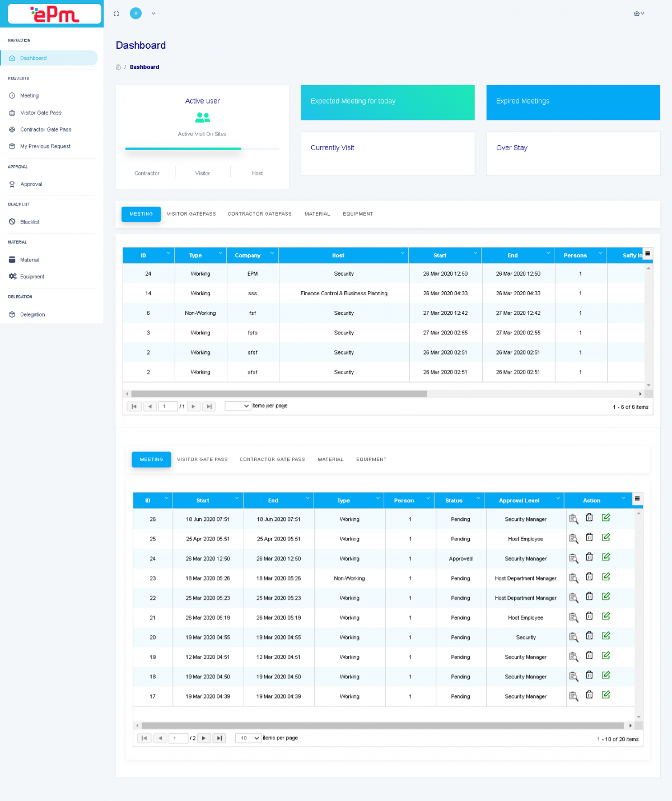Screen dimensions: 672x801
Task: Switch to the Contractor Gatepass tab
Action: [259, 213]
